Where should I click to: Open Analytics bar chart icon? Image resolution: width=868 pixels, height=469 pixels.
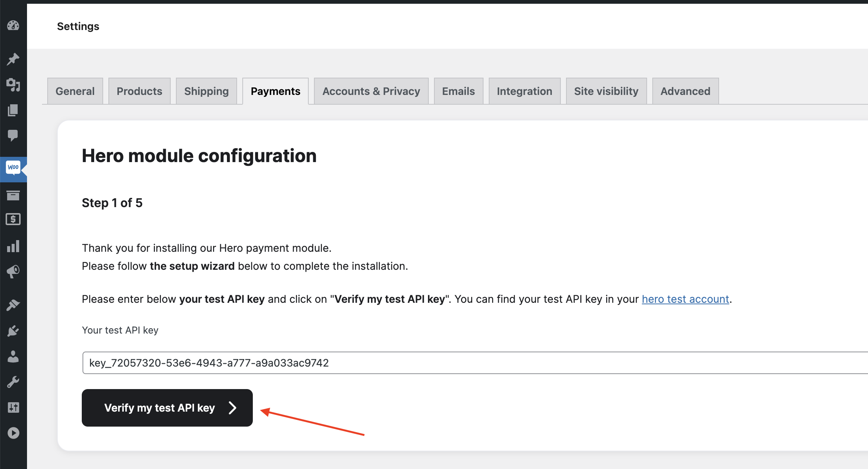pyautogui.click(x=13, y=246)
